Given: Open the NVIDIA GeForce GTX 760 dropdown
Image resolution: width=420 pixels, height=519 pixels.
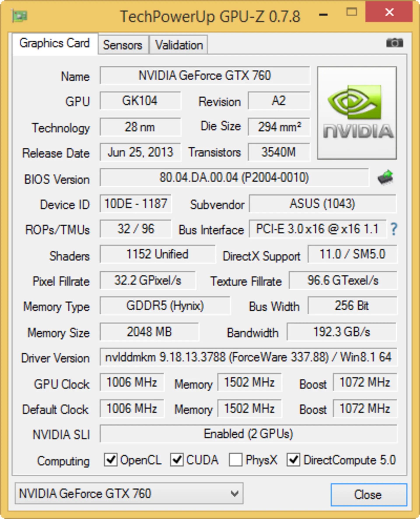Looking at the screenshot, I should 129,493.
